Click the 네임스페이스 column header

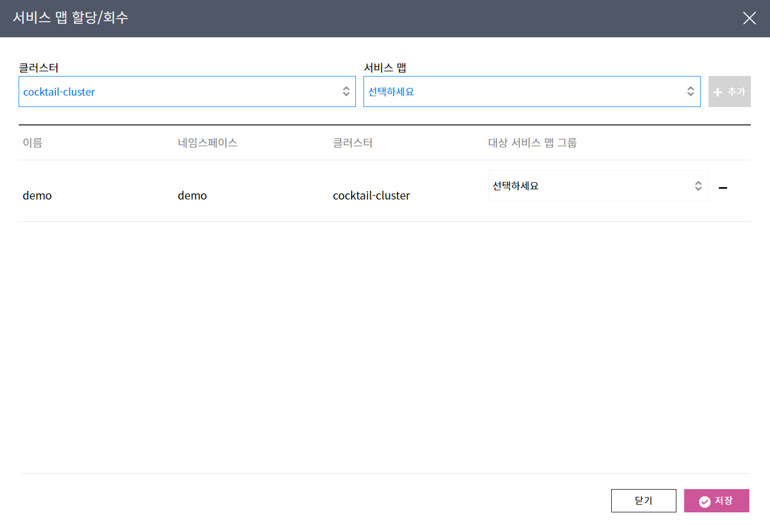pos(207,143)
